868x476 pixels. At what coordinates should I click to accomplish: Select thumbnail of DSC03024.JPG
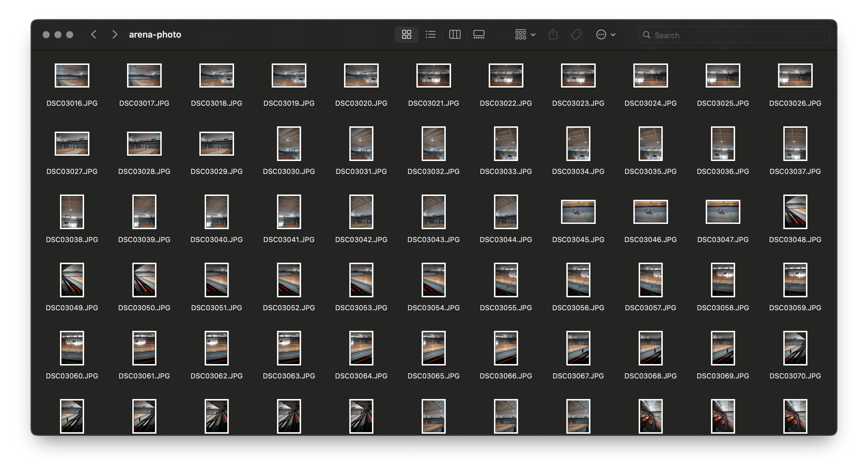coord(651,76)
